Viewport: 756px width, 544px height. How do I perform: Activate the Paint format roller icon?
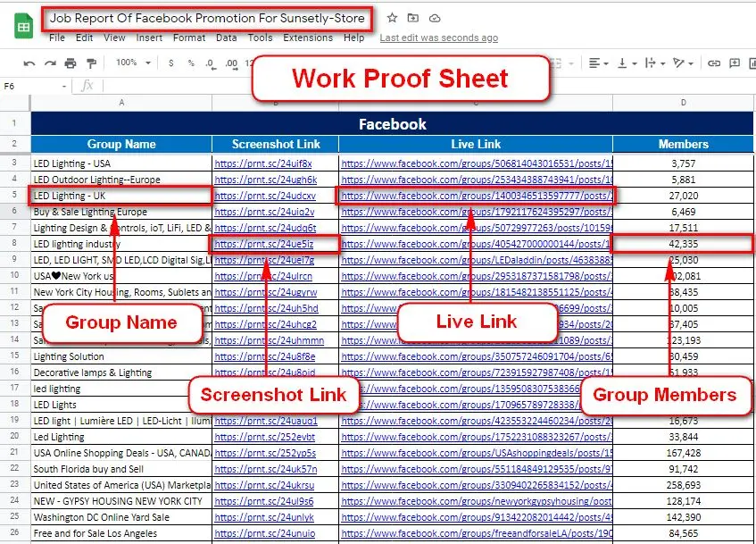click(91, 63)
